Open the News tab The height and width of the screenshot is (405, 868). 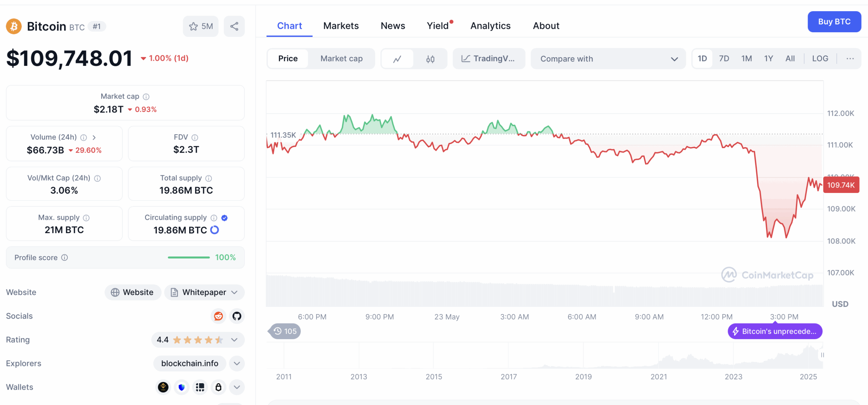pyautogui.click(x=393, y=26)
